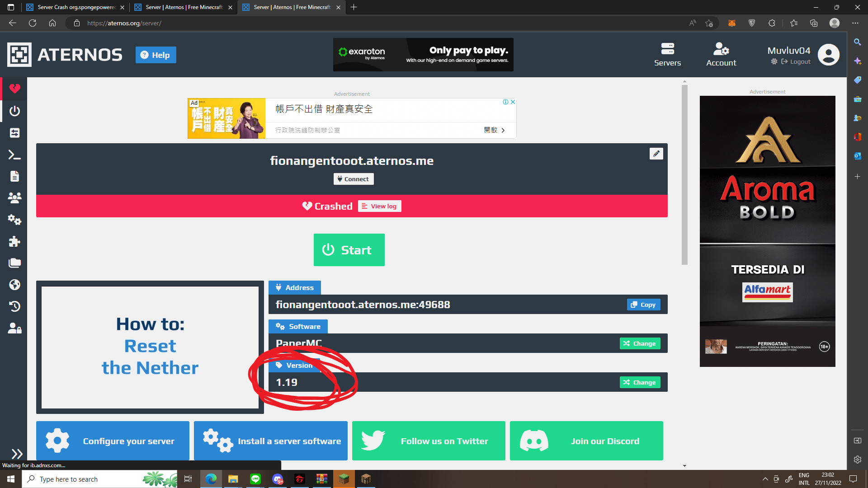Screen dimensions: 868x488
Task: Go to Account in top navigation
Action: click(721, 54)
